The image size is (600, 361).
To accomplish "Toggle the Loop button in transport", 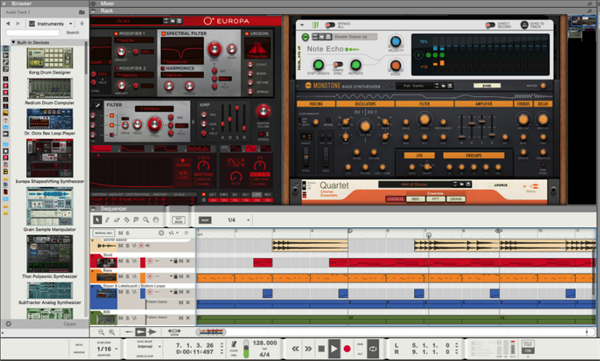I will (x=373, y=349).
